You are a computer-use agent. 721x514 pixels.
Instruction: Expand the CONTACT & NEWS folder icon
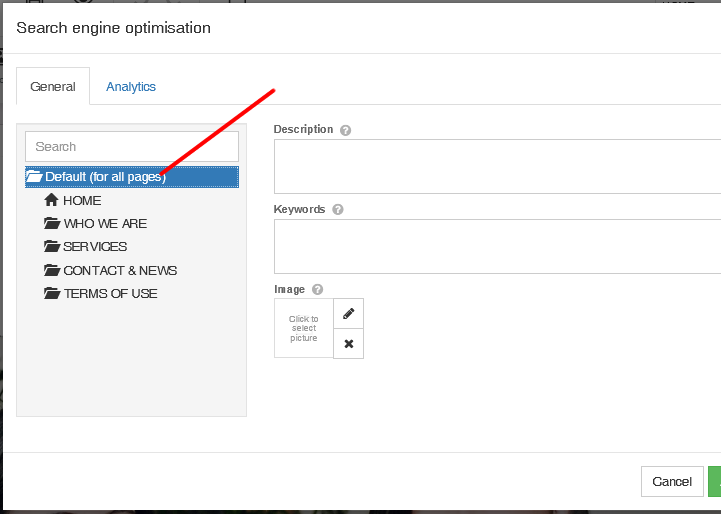52,270
